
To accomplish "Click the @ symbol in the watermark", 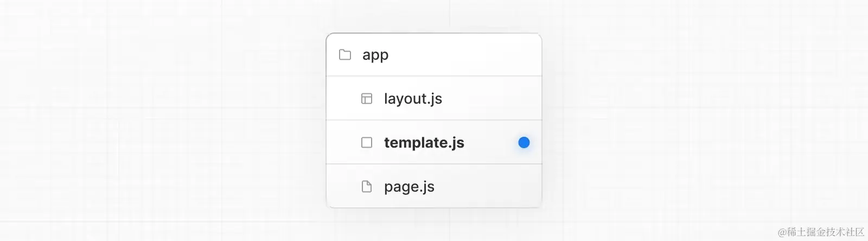I will coord(782,232).
